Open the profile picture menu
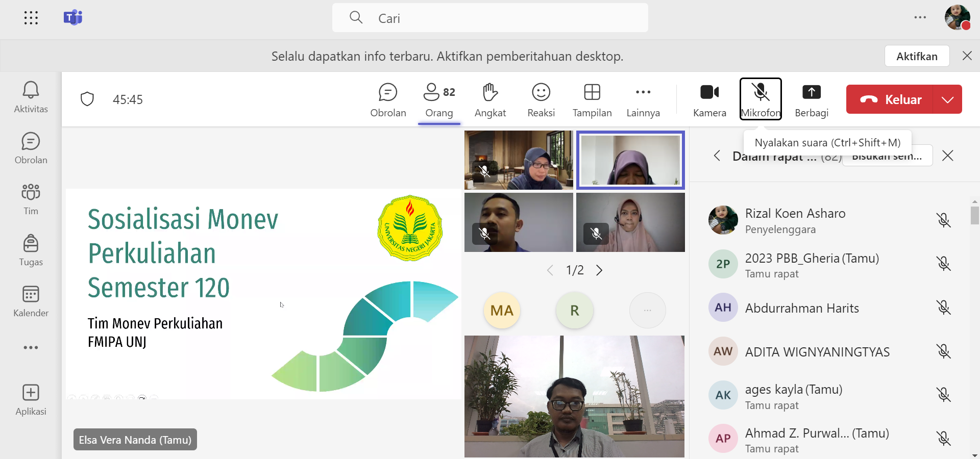The image size is (980, 459). tap(958, 17)
